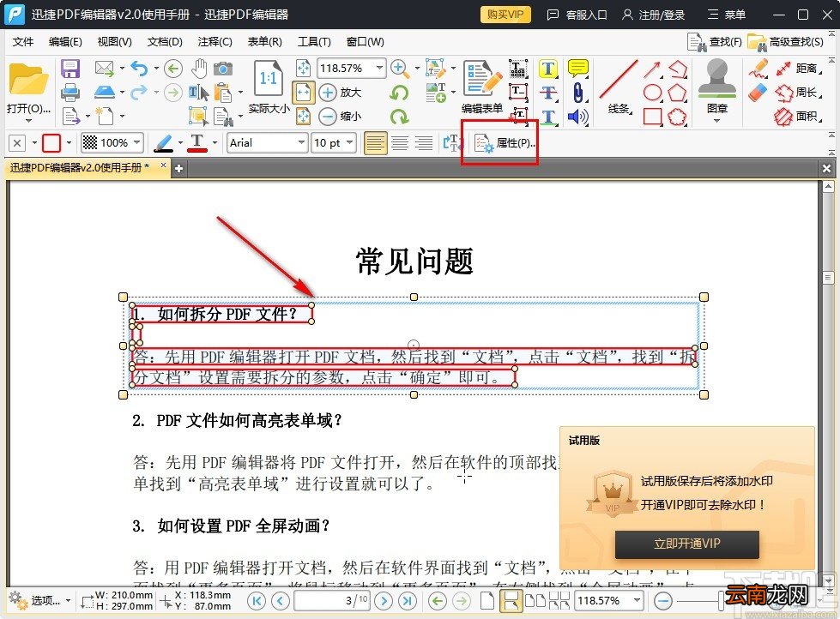
Task: Expand the stroke color dropdown arrow
Action: 69,143
